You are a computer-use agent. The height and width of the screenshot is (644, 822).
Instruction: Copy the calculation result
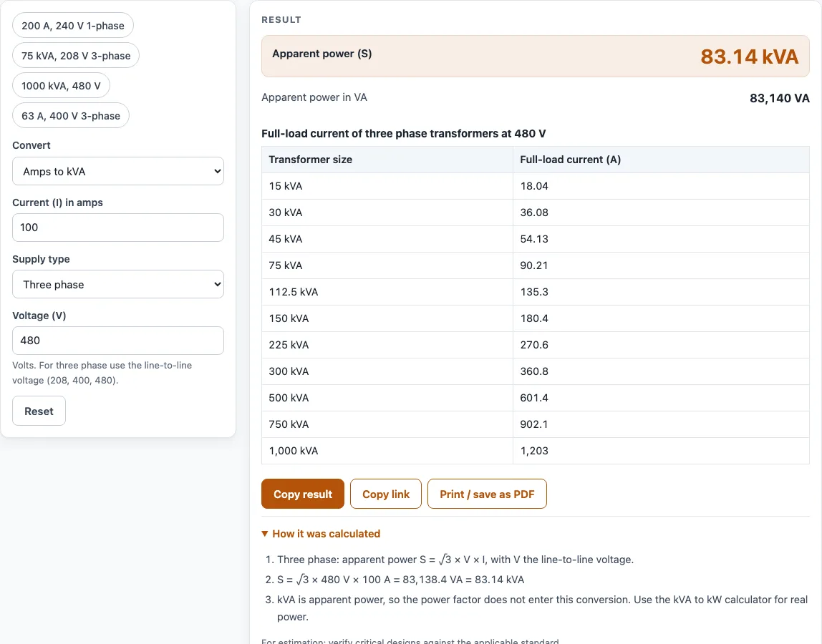pos(303,494)
